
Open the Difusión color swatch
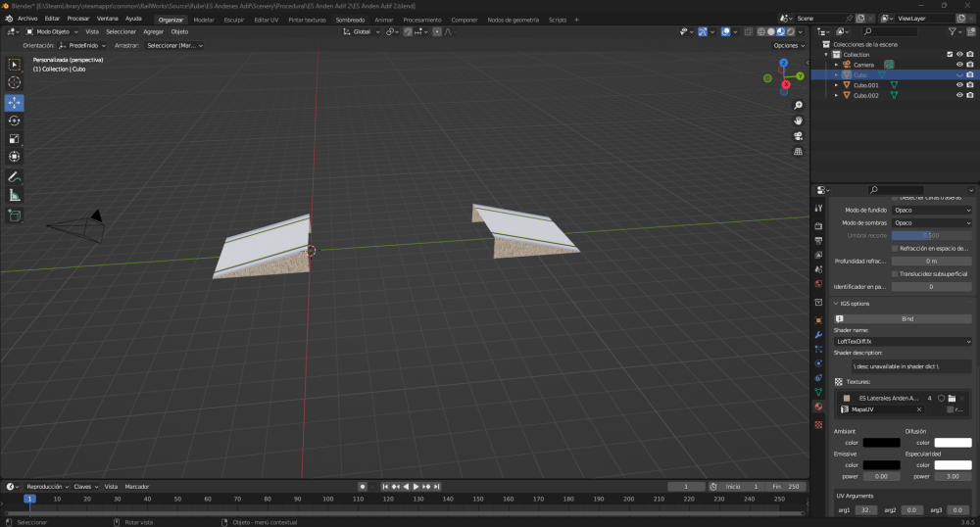coord(953,443)
